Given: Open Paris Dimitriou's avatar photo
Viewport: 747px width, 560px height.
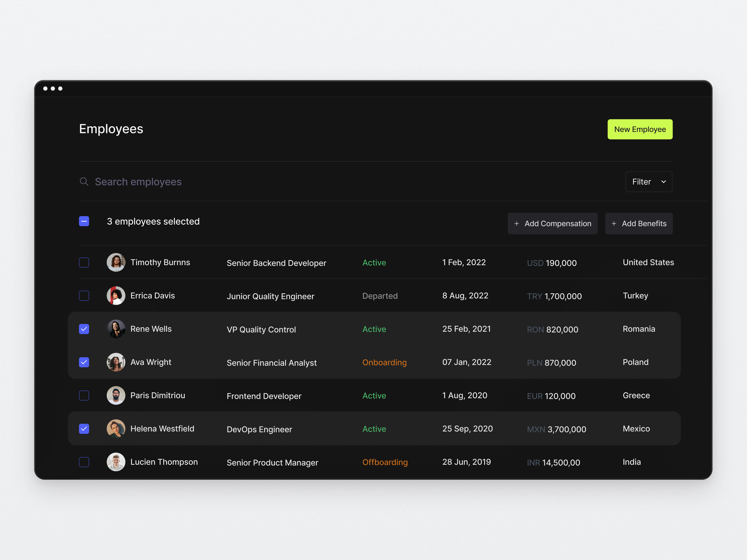Looking at the screenshot, I should coord(116,395).
